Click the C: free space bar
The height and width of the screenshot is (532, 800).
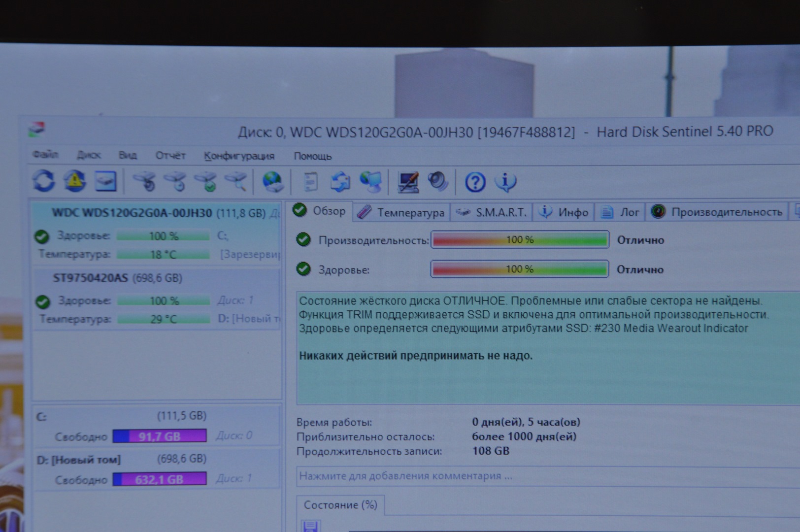tap(159, 436)
